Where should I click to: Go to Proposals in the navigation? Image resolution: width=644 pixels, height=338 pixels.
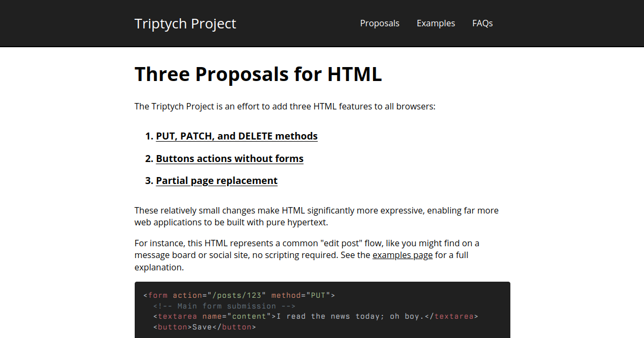380,23
